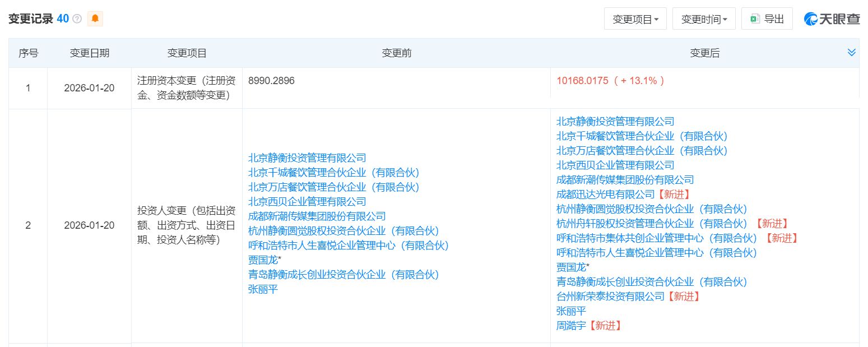Open link 北京静衡投资管理有限公司 in 变更后 column

[x=615, y=121]
